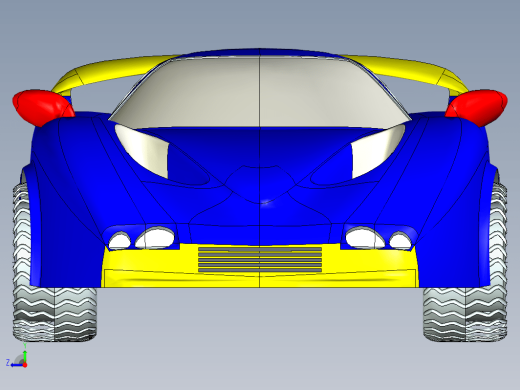Screen dimensions: 520x390
Task: Click the grey front grille slats
Action: (x=260, y=259)
